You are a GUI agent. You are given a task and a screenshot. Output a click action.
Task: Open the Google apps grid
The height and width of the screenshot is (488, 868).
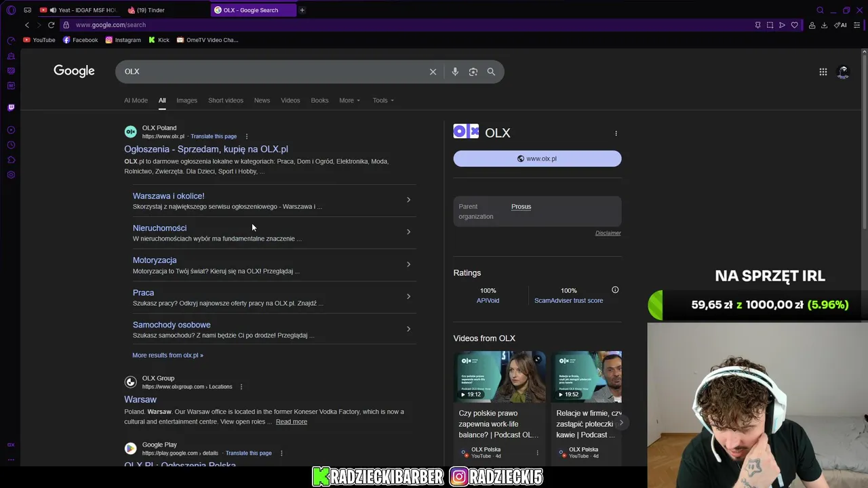point(823,72)
